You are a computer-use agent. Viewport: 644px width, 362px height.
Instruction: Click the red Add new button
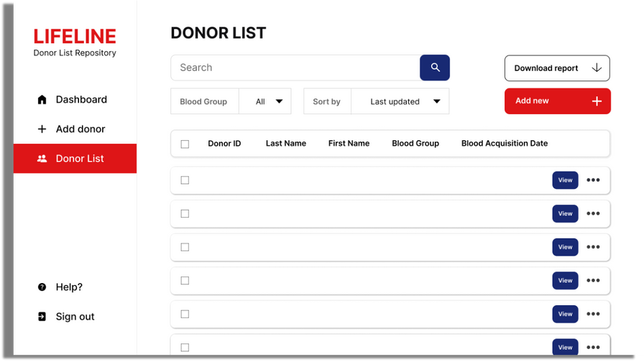(x=557, y=101)
